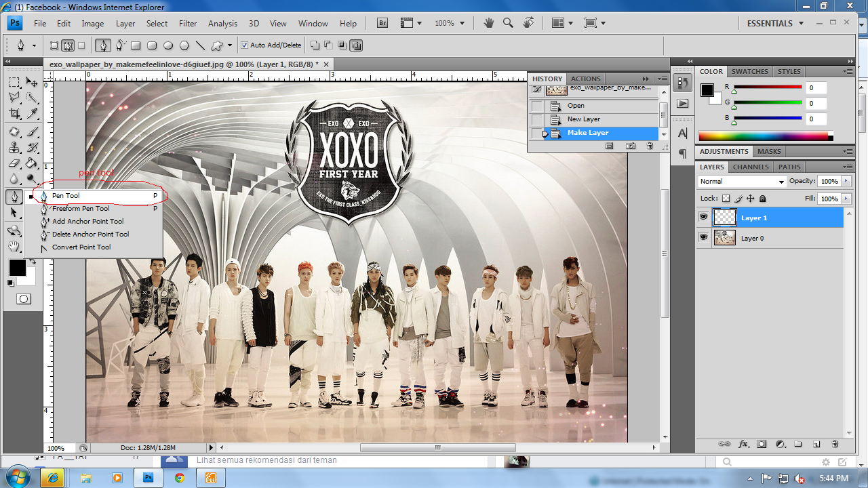Select the Move tool

coord(31,83)
